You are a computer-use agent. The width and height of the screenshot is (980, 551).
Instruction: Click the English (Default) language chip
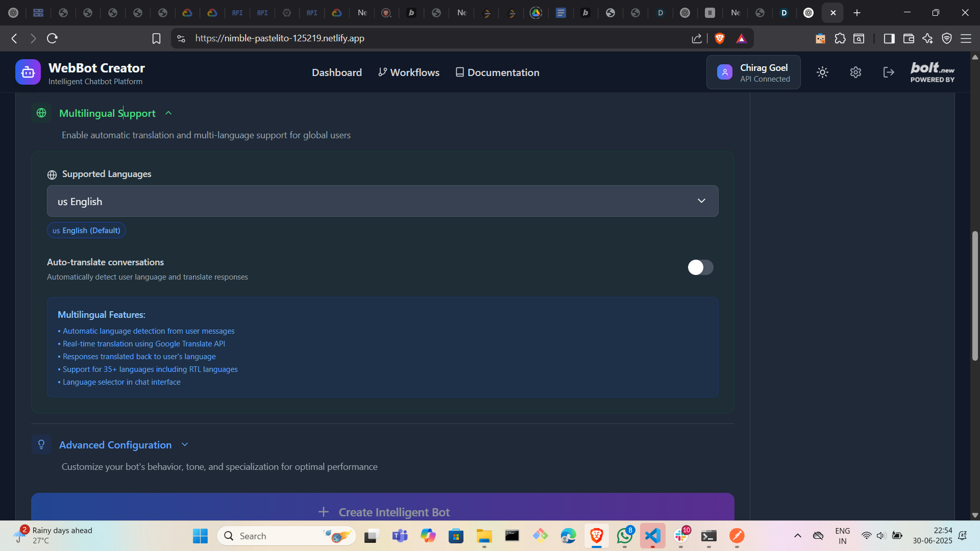pyautogui.click(x=86, y=231)
